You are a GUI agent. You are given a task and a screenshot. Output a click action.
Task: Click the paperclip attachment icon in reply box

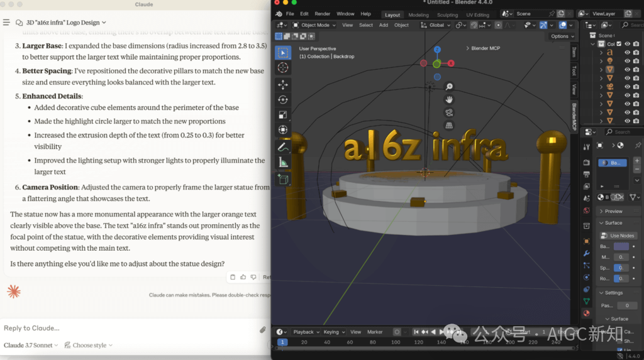(263, 329)
